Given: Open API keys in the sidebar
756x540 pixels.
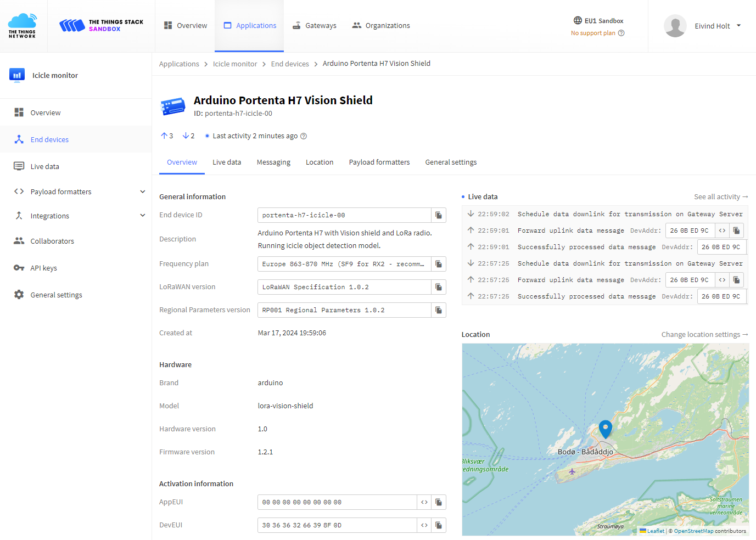Looking at the screenshot, I should coord(43,268).
